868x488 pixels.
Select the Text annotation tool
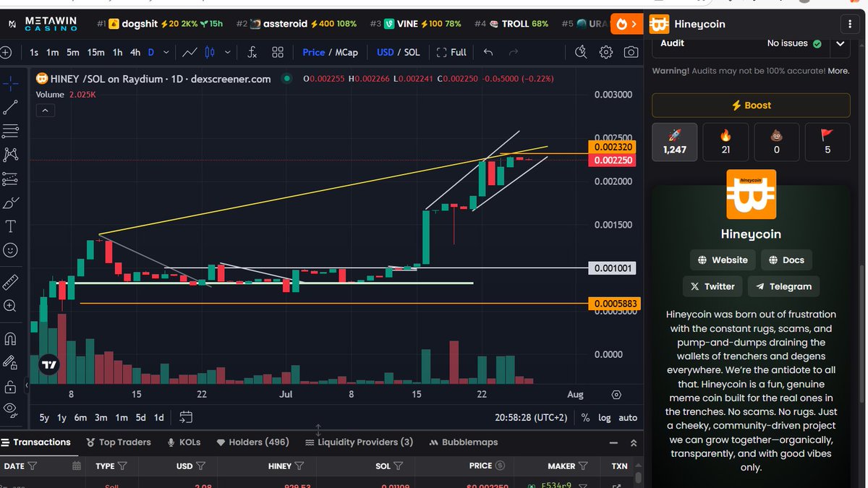[x=10, y=226]
